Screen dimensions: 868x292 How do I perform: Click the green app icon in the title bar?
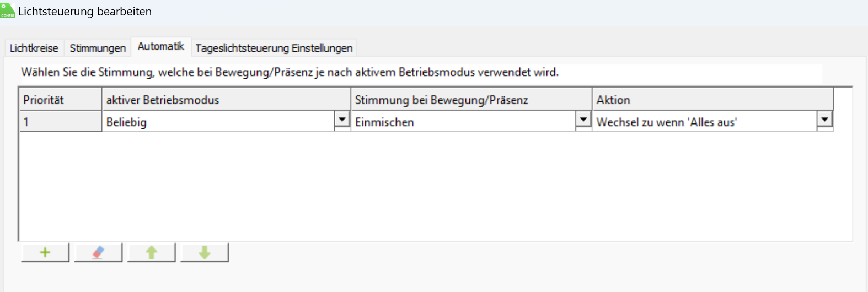click(8, 11)
